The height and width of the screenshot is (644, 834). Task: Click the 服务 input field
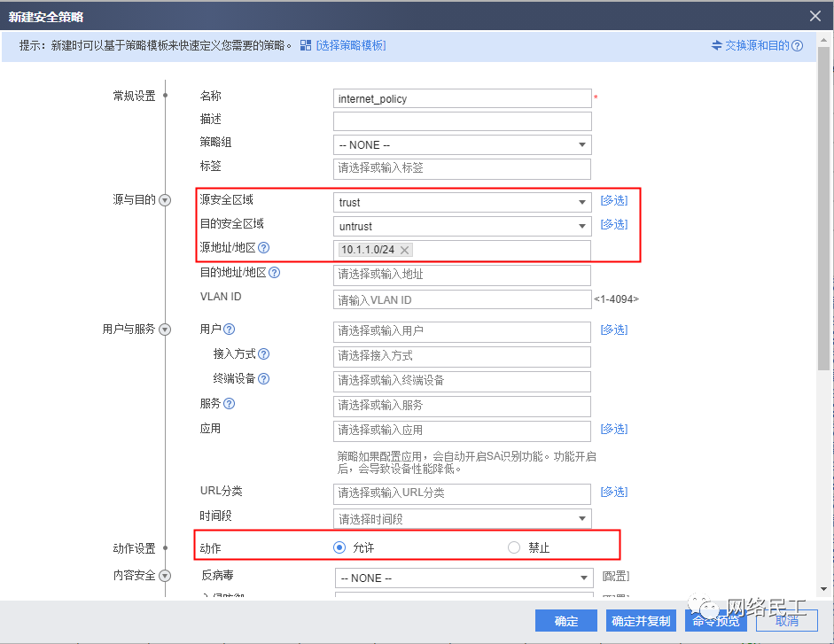[x=463, y=407]
